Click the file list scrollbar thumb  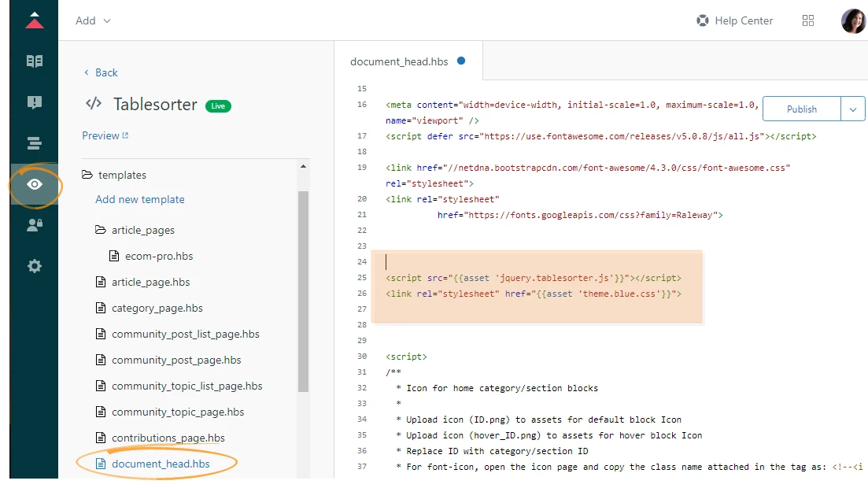click(x=303, y=291)
